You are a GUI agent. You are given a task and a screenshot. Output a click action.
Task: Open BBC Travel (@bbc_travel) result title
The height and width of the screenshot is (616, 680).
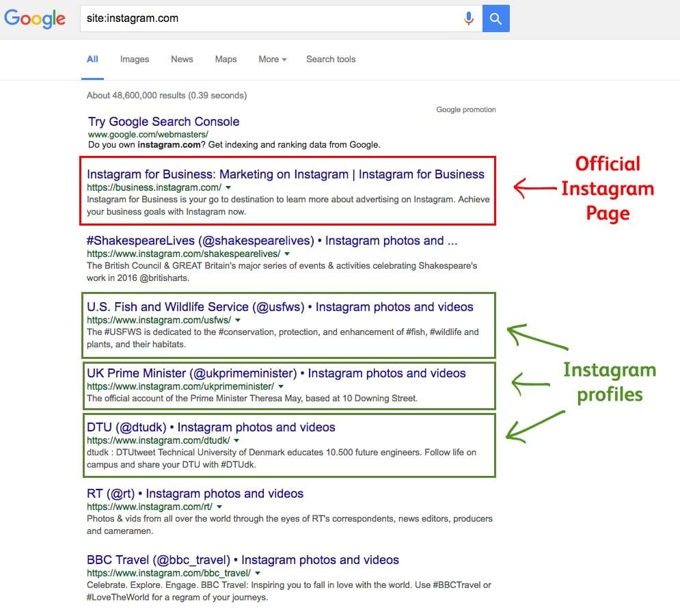243,560
